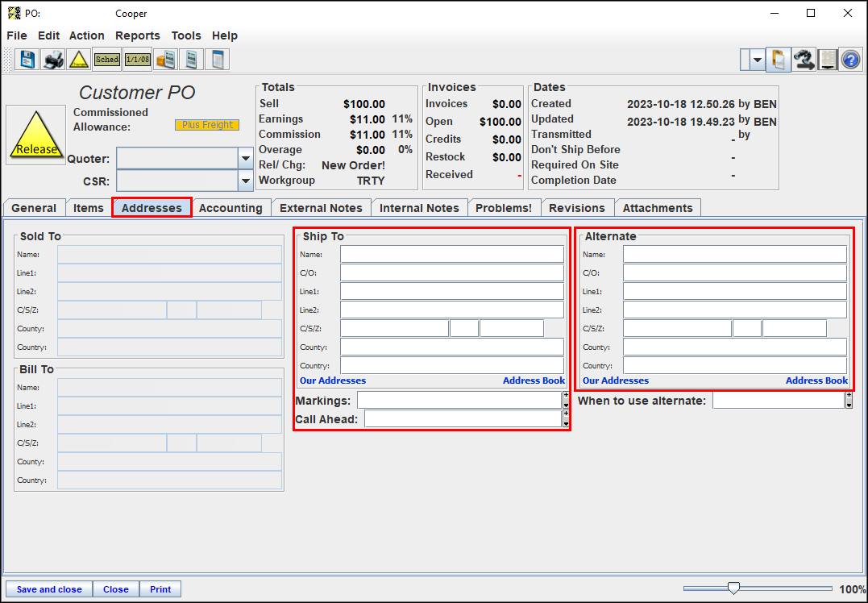Click the Markings input field
Image resolution: width=868 pixels, height=603 pixels.
coord(459,401)
